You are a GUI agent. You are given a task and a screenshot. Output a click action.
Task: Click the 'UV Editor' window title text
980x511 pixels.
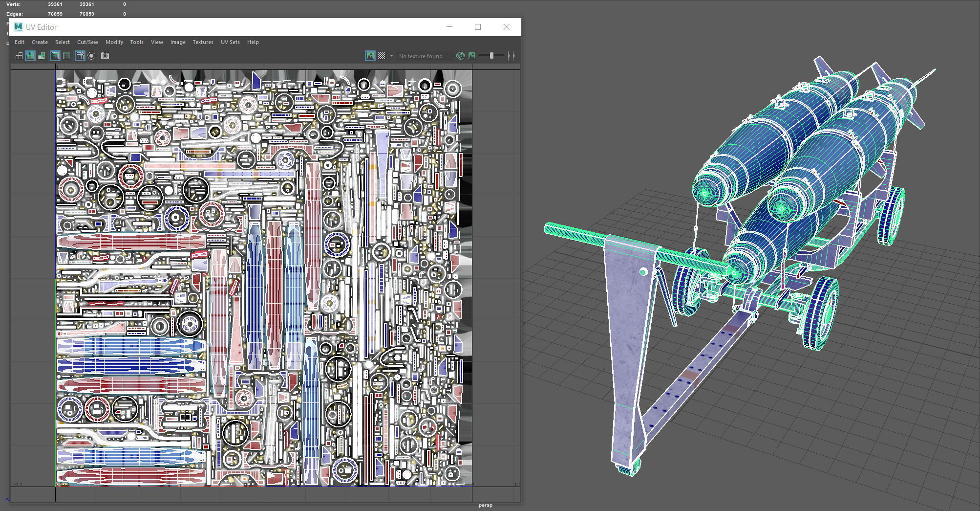tap(41, 27)
